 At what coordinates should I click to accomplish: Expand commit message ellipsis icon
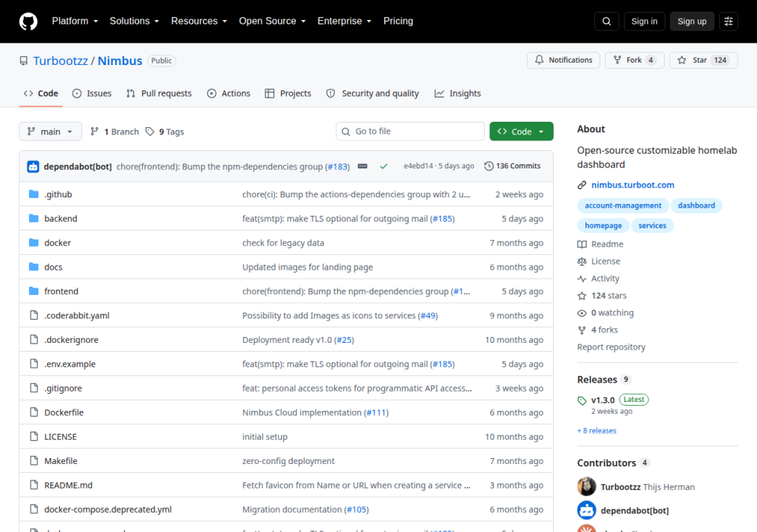(362, 166)
